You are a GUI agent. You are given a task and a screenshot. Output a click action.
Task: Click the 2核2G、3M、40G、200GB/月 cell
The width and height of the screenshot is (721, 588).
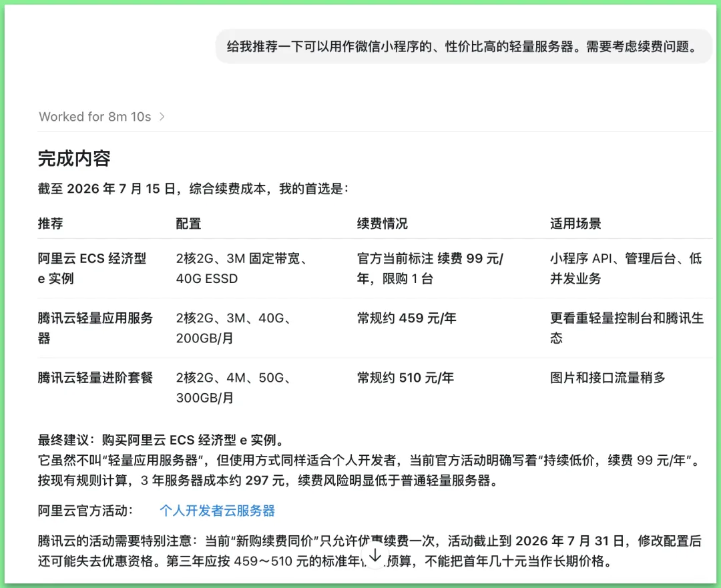click(x=233, y=328)
